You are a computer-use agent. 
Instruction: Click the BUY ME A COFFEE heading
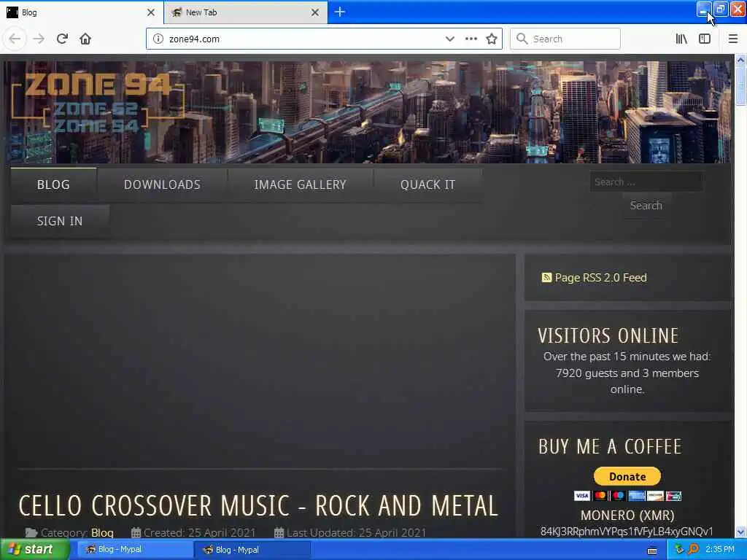pos(610,447)
